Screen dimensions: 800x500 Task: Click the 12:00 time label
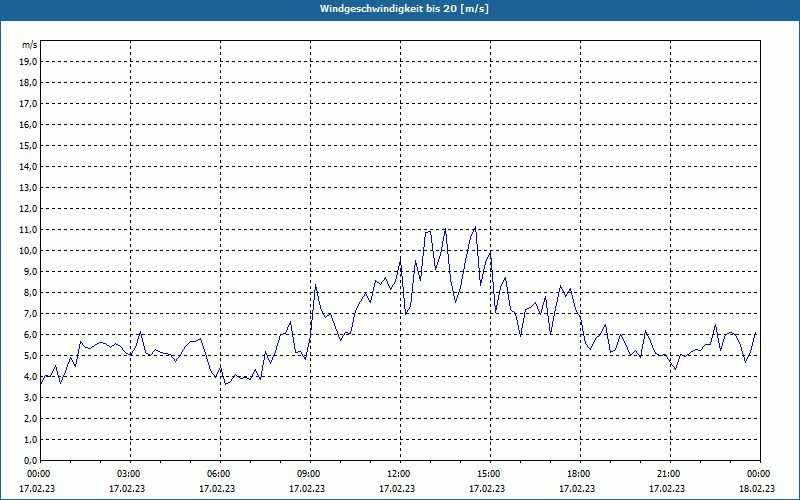[x=400, y=474]
